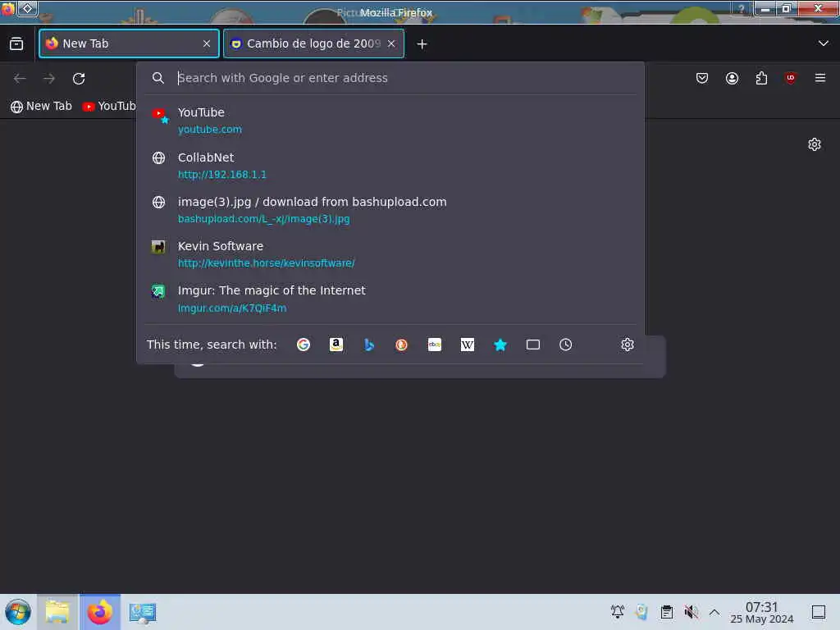Open the system settings monitor taskbar icon
The height and width of the screenshot is (630, 840).
[143, 612]
